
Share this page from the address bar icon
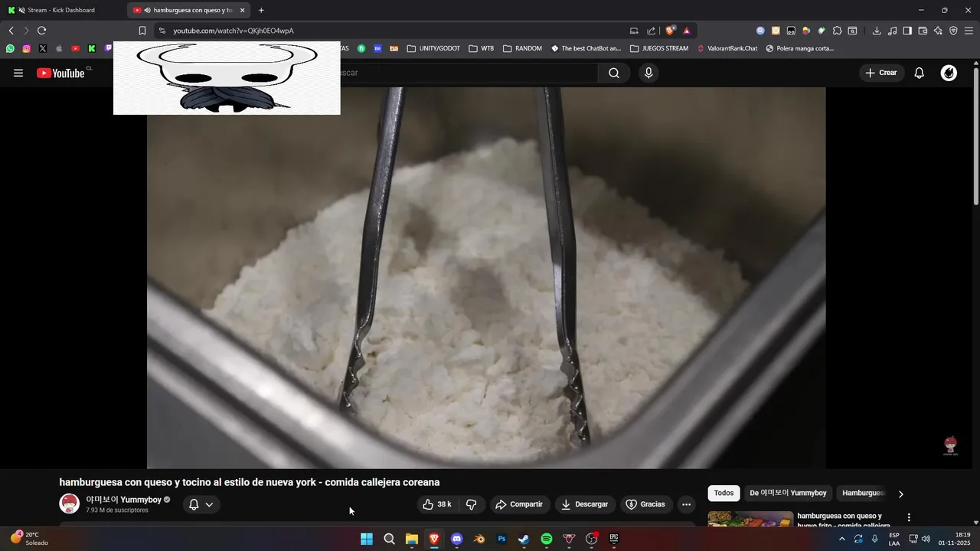point(651,31)
